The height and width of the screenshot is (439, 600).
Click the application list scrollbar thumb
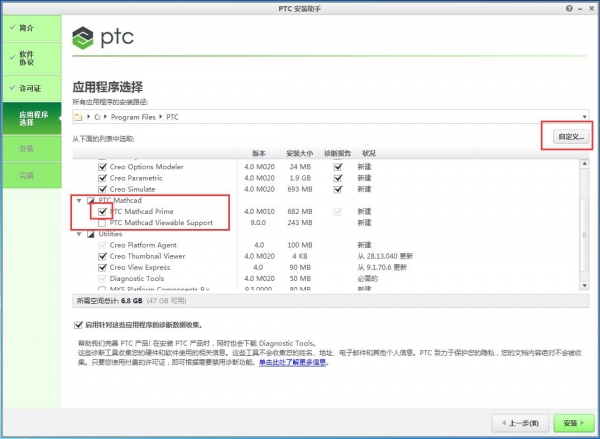[x=584, y=235]
